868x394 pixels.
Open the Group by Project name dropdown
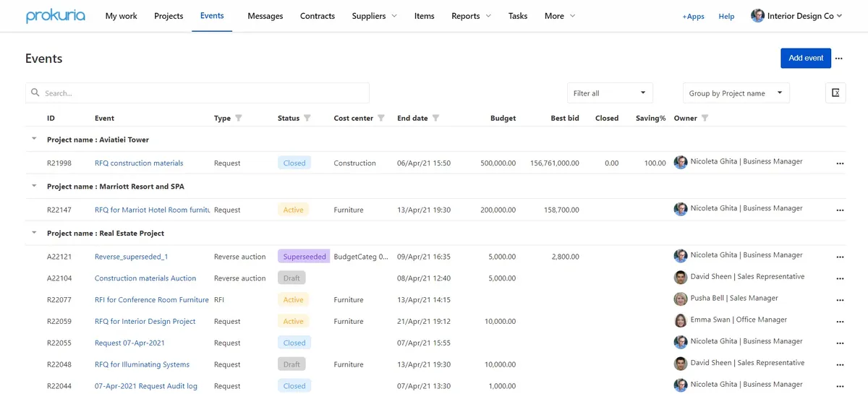point(736,93)
